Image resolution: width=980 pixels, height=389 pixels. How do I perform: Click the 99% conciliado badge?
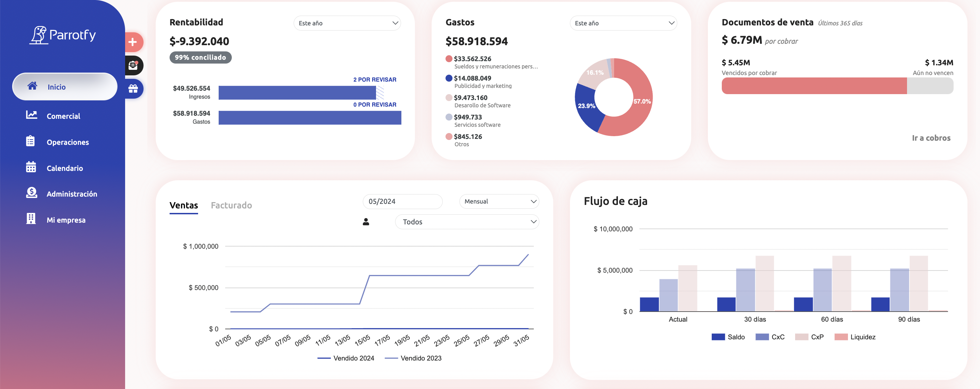click(201, 57)
